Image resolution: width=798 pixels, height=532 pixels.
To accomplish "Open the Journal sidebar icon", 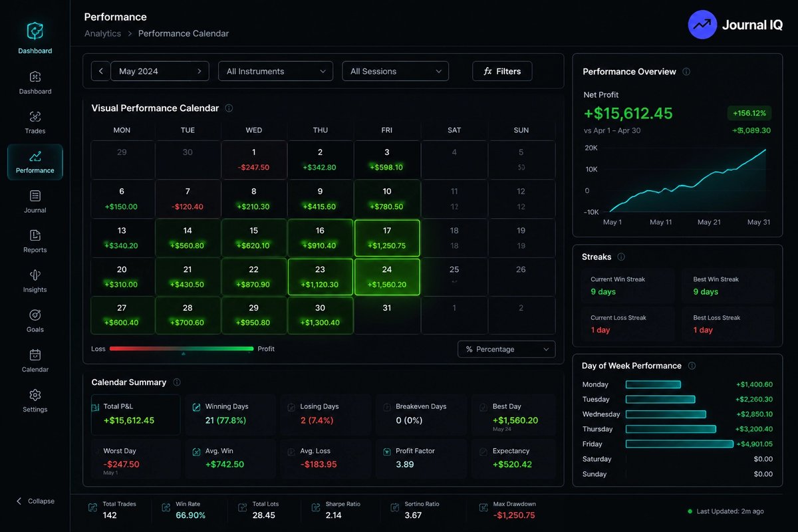I will [x=35, y=196].
